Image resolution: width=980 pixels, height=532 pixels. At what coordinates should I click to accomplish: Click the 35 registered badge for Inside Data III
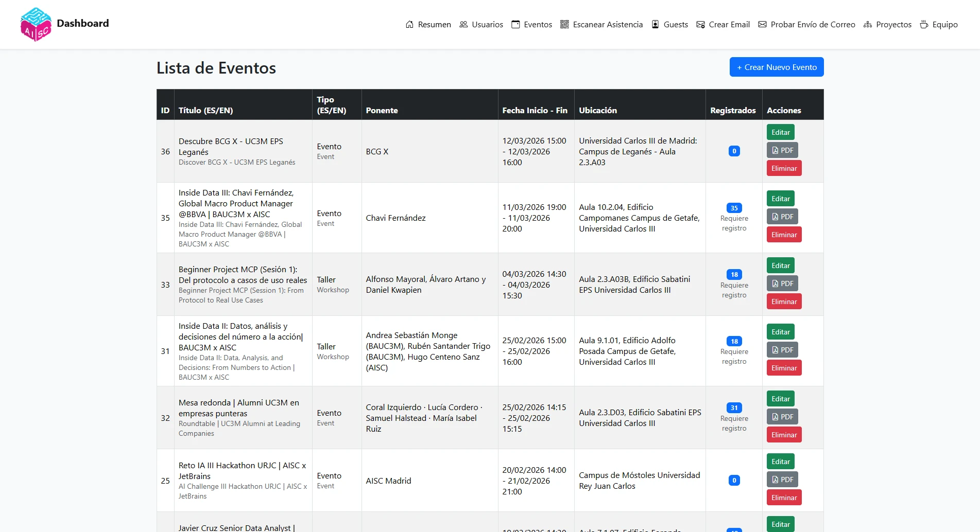coord(734,208)
